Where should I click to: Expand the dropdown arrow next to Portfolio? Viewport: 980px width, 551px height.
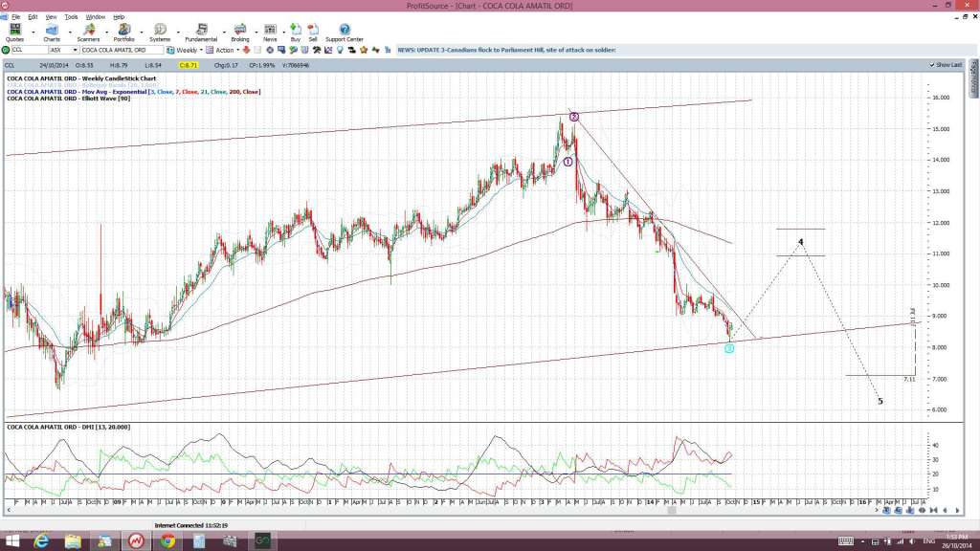[142, 32]
